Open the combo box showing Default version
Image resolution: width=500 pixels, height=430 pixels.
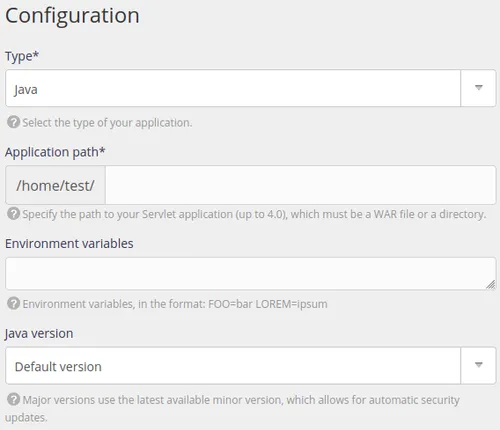pos(251,365)
